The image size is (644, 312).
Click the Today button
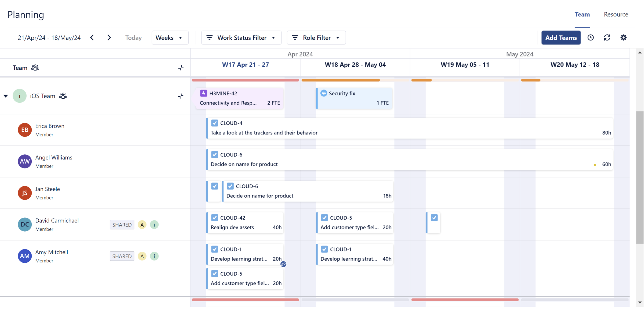[x=133, y=38]
